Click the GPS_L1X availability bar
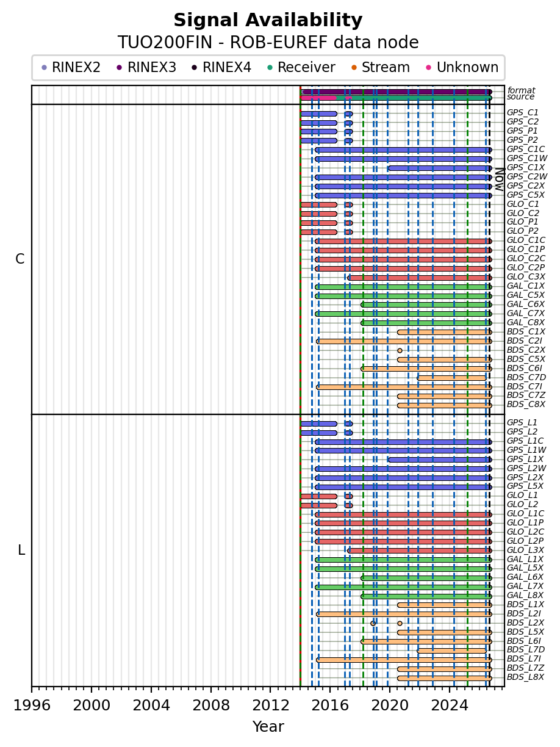 click(439, 460)
